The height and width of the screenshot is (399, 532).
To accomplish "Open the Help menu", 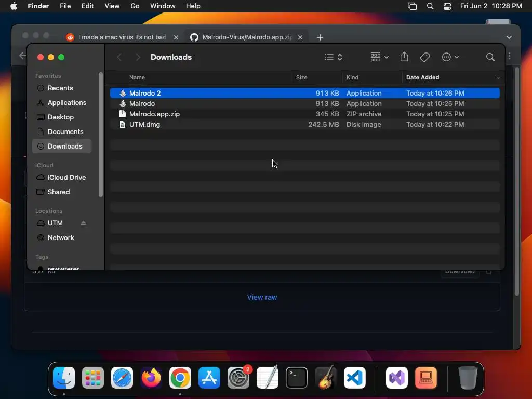I will pos(193,6).
